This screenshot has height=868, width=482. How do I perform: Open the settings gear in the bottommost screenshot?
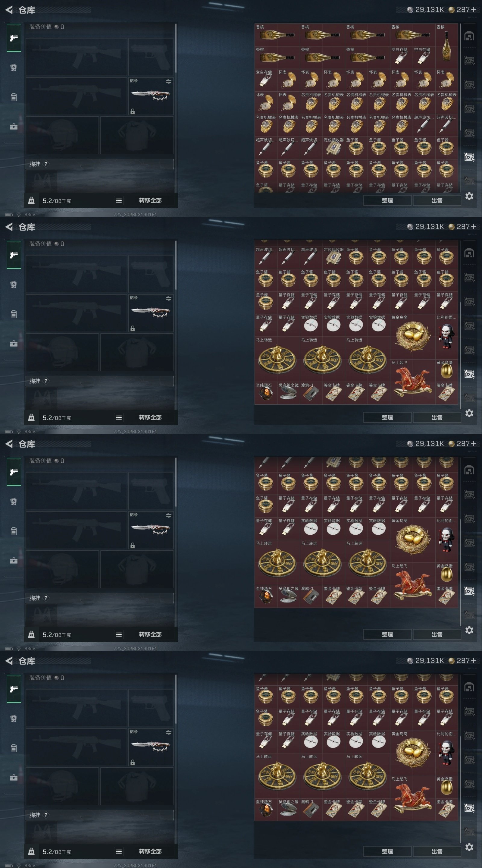click(x=469, y=847)
